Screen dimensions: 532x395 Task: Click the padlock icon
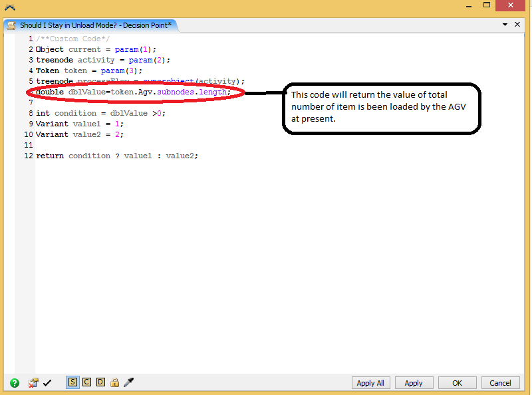click(114, 382)
